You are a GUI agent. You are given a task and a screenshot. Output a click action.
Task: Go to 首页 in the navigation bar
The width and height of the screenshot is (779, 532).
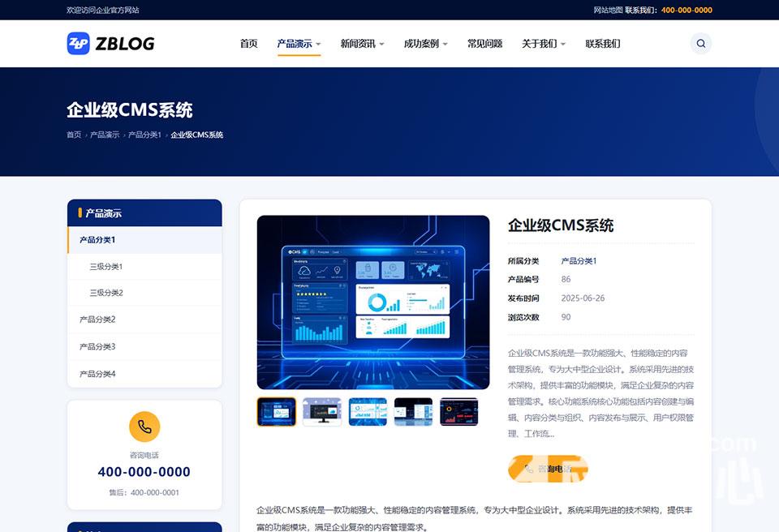click(248, 44)
